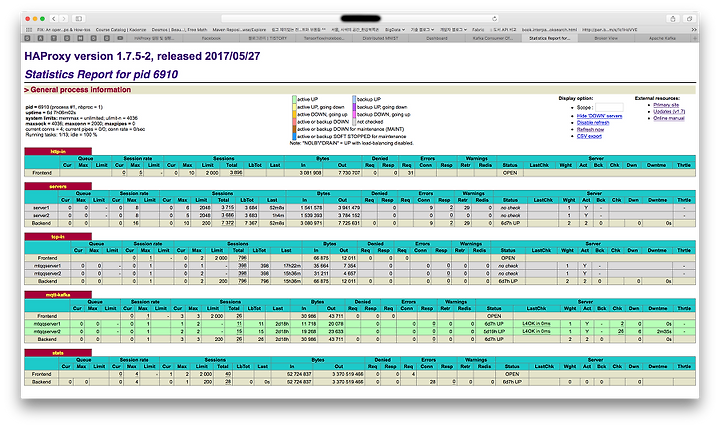Viewport: 720px width, 428px height.
Task: Open the Desmos bookmark
Action: click(179, 29)
